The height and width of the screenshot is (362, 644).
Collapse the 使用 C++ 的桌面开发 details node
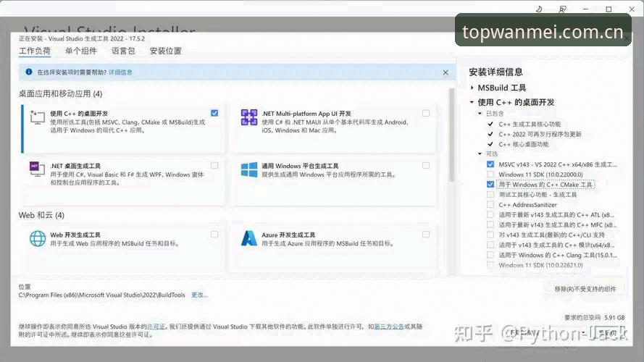click(472, 102)
